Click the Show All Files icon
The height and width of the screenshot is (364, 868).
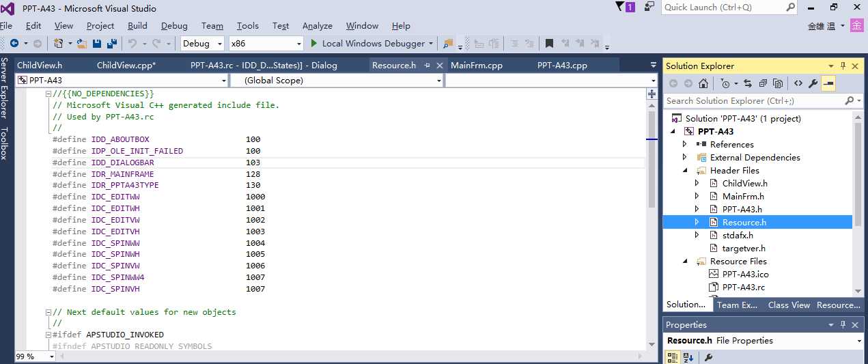[x=778, y=83]
